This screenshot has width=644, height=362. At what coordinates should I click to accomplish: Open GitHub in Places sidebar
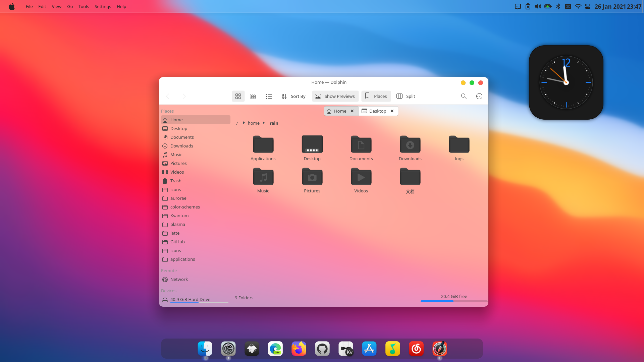[196, 242]
